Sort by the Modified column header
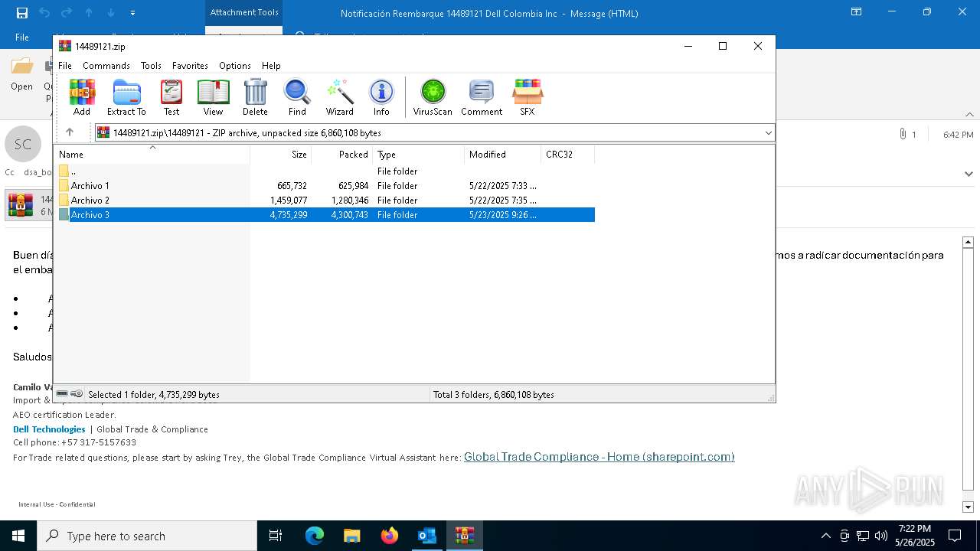980x551 pixels. click(503, 155)
